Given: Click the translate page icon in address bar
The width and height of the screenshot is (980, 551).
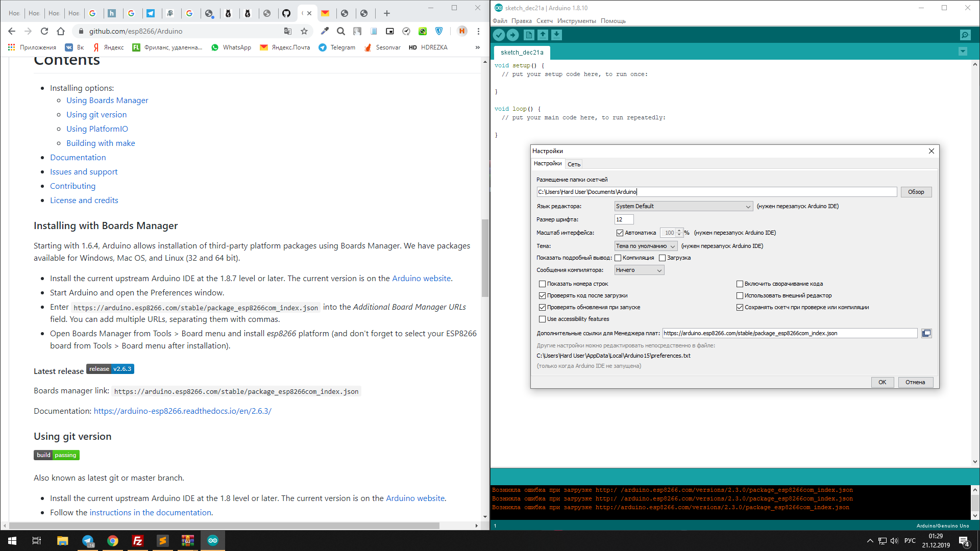Looking at the screenshot, I should tap(288, 31).
